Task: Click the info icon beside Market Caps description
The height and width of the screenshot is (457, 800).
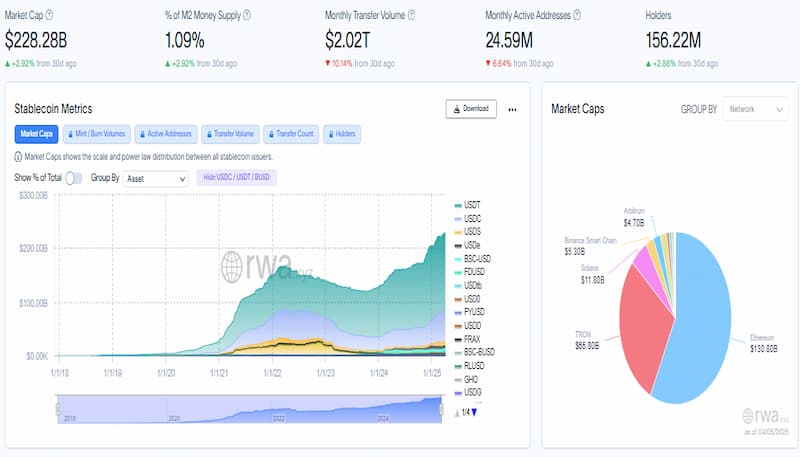Action: pos(18,157)
